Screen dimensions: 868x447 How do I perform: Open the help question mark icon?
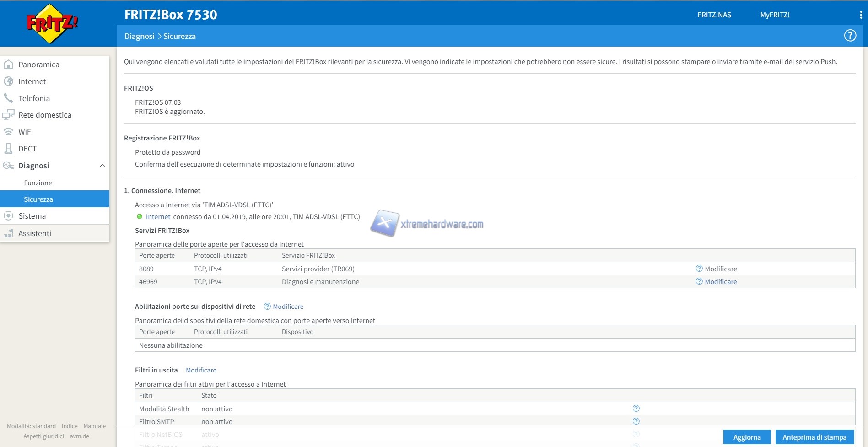850,36
